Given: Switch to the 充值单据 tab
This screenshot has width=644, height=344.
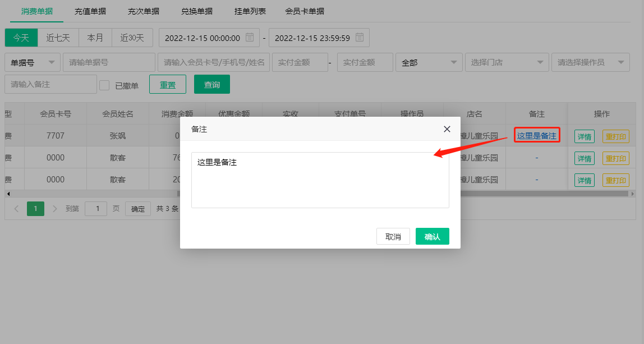Looking at the screenshot, I should click(90, 11).
